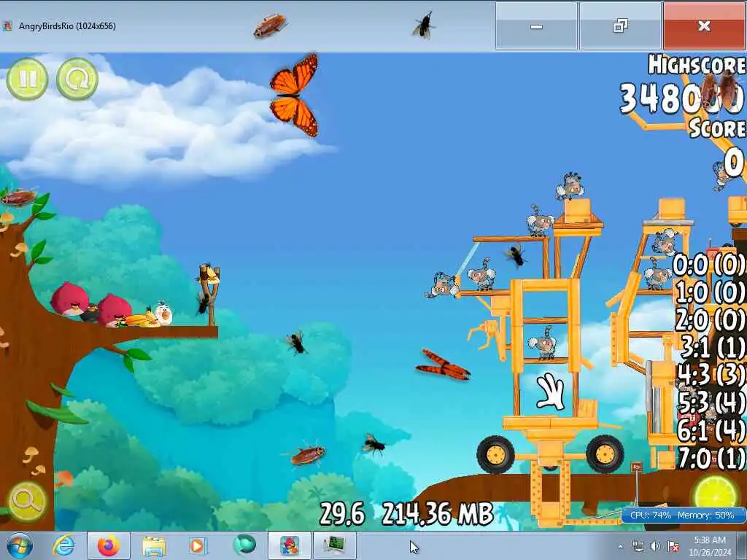Click the AngryBirdsRio (1024x656) window title
The width and height of the screenshot is (747, 560).
click(x=67, y=26)
